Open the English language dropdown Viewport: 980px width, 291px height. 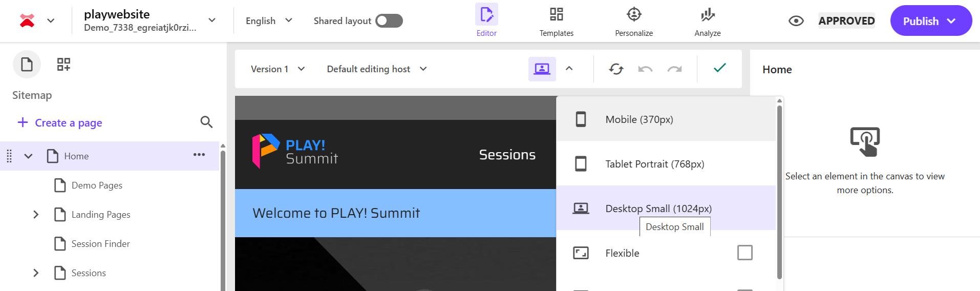269,21
